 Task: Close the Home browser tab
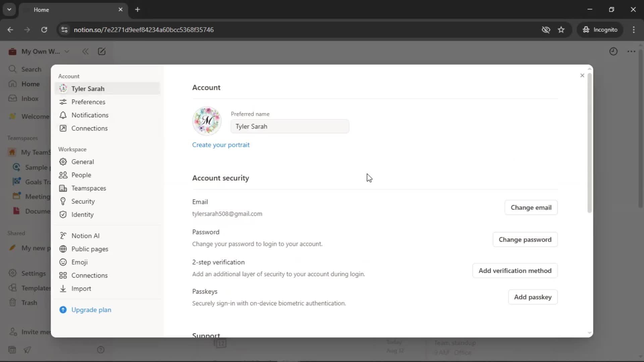[x=120, y=9]
